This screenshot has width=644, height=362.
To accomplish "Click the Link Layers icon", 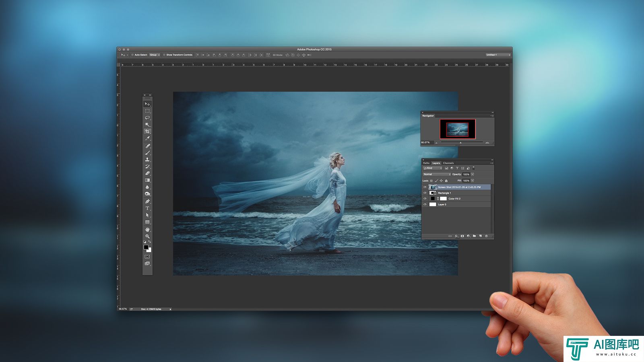I will click(450, 236).
